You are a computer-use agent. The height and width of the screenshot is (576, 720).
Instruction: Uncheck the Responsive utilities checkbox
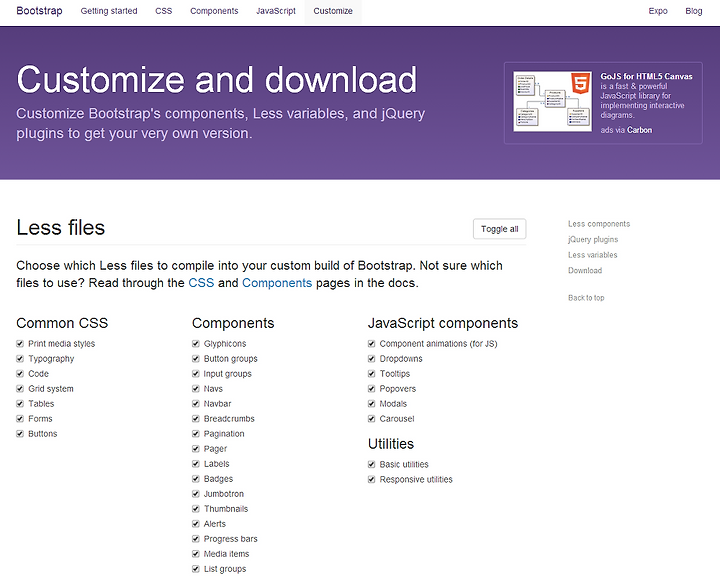[x=371, y=479]
